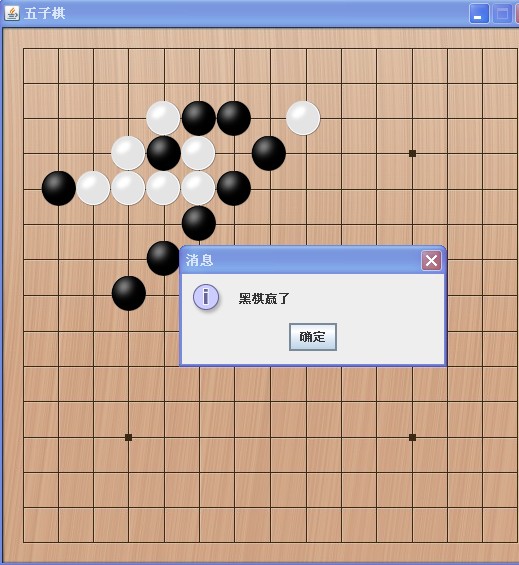Minimize the 五子棋 game window
Viewport: 519px width, 565px height.
(x=479, y=14)
